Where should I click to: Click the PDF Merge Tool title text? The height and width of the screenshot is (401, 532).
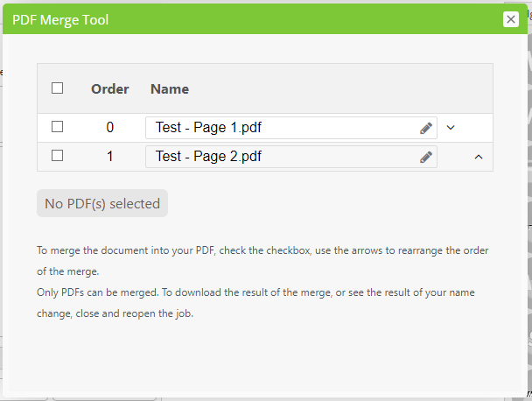(60, 19)
